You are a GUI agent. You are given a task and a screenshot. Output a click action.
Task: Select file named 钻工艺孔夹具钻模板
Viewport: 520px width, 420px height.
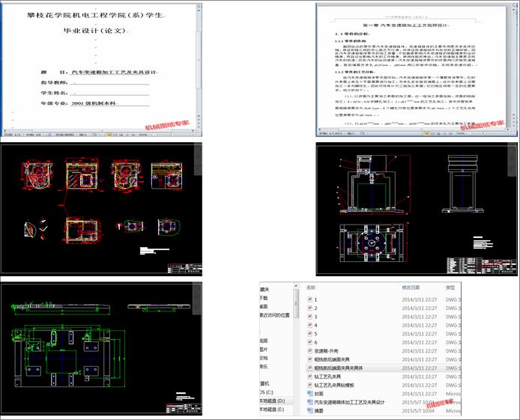click(334, 386)
